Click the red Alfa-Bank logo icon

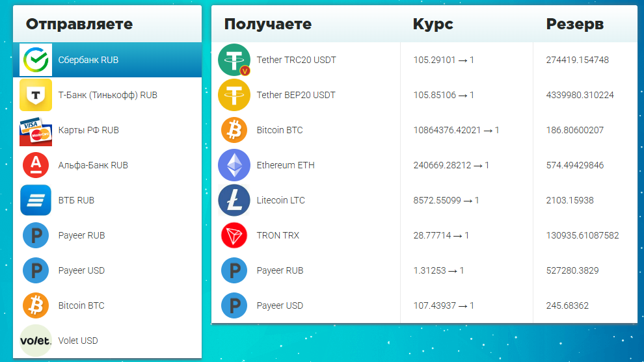click(x=36, y=165)
